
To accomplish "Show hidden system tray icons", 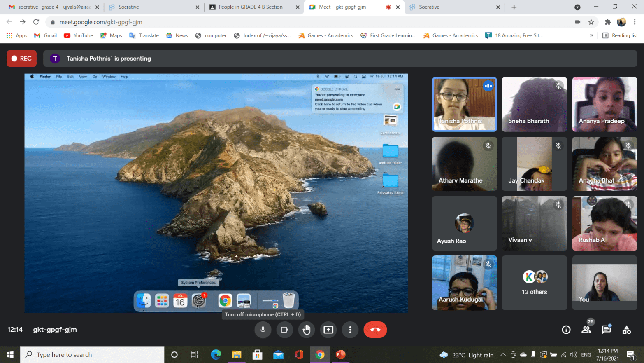I will [503, 355].
